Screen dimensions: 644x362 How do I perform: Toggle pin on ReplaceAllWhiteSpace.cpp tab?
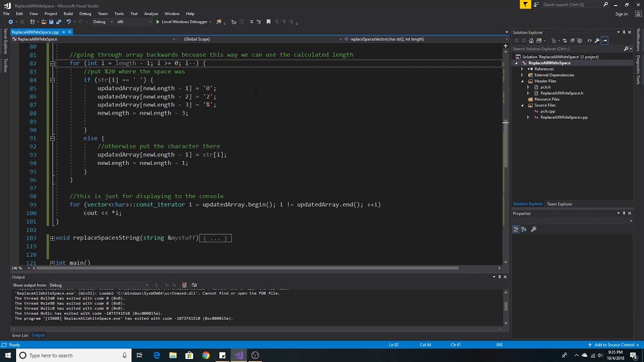click(63, 32)
